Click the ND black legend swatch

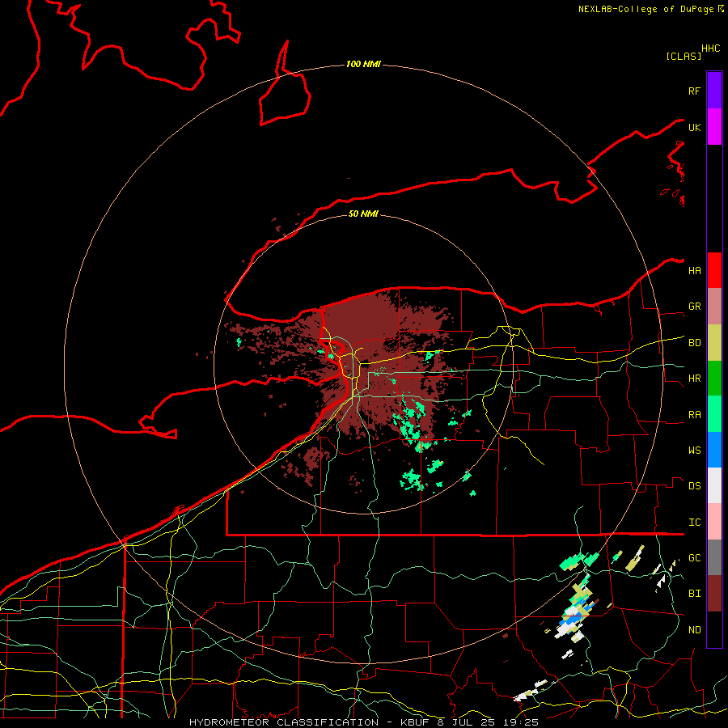coord(714,629)
